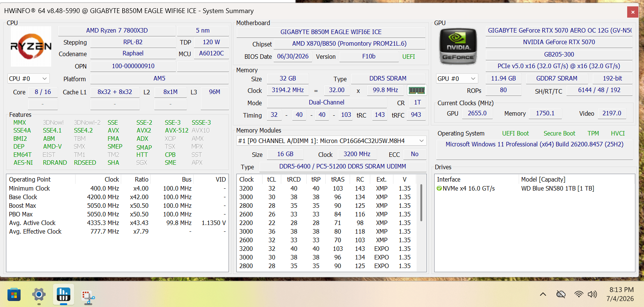Open the Snipping Tool on the taskbar
This screenshot has width=644, height=307.
(88, 297)
